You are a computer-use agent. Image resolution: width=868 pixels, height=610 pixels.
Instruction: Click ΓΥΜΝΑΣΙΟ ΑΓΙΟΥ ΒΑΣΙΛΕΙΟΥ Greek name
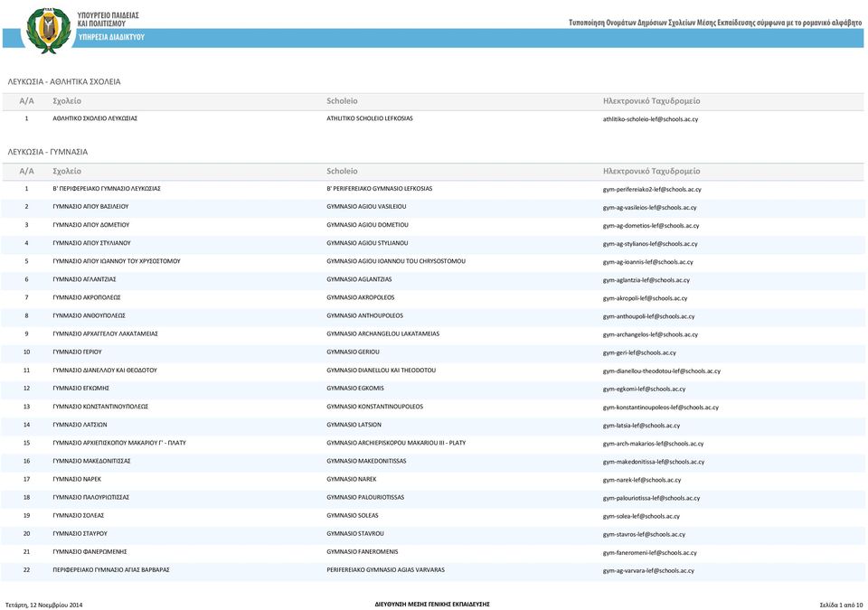pyautogui.click(x=90, y=206)
